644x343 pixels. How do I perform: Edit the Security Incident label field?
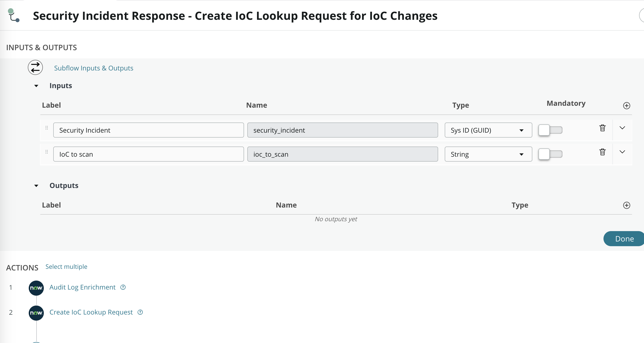coord(148,130)
